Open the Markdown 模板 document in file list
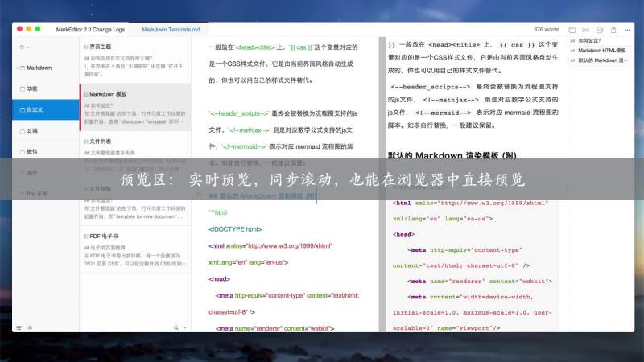The height and width of the screenshot is (362, 644). click(135, 108)
